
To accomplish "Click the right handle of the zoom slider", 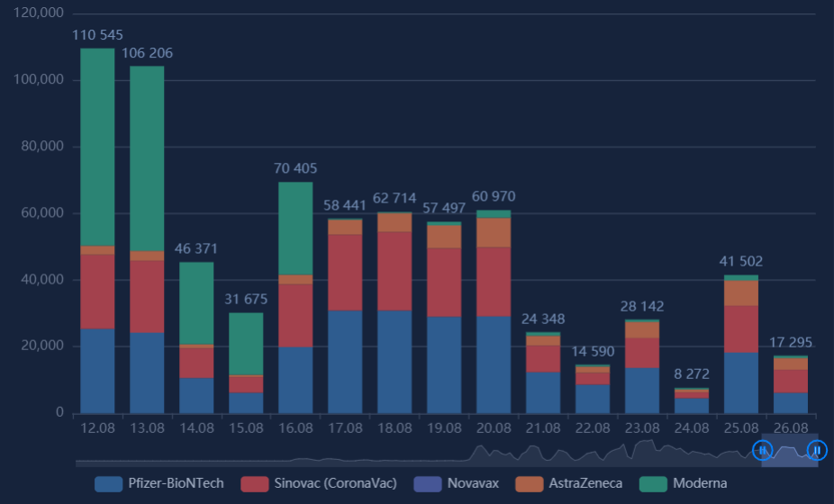I will tap(817, 449).
